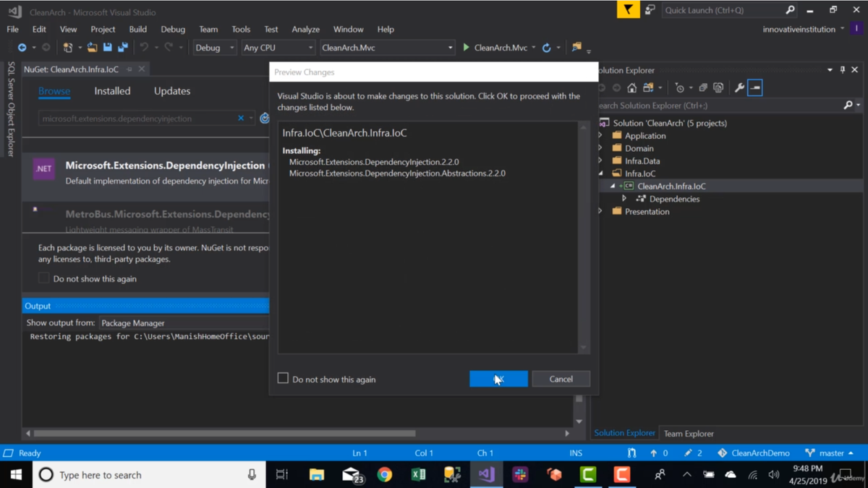Screen dimensions: 868x488
Task: Click Cancel in Preview Changes dialog
Action: [561, 379]
